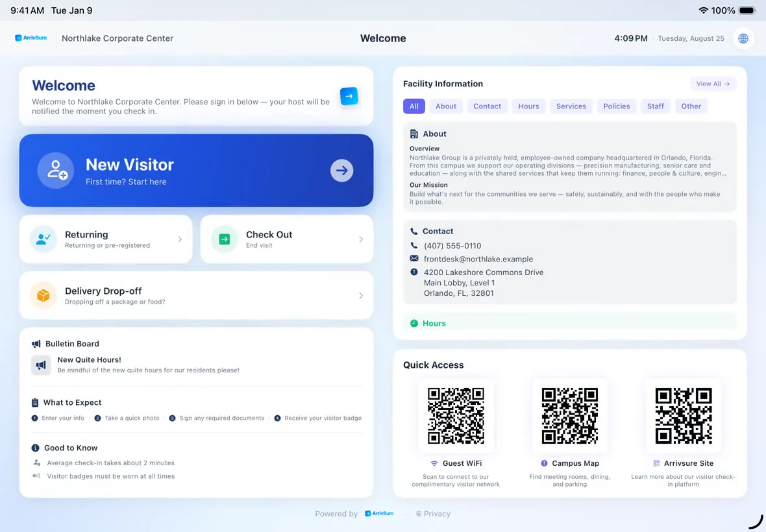The height and width of the screenshot is (532, 766).
Task: Tap the New Visitor person-plus icon
Action: pos(56,171)
